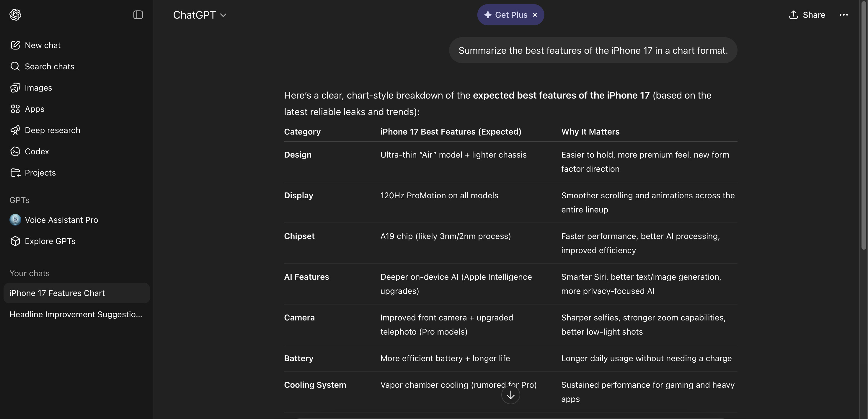
Task: Share this conversation
Action: [x=807, y=15]
